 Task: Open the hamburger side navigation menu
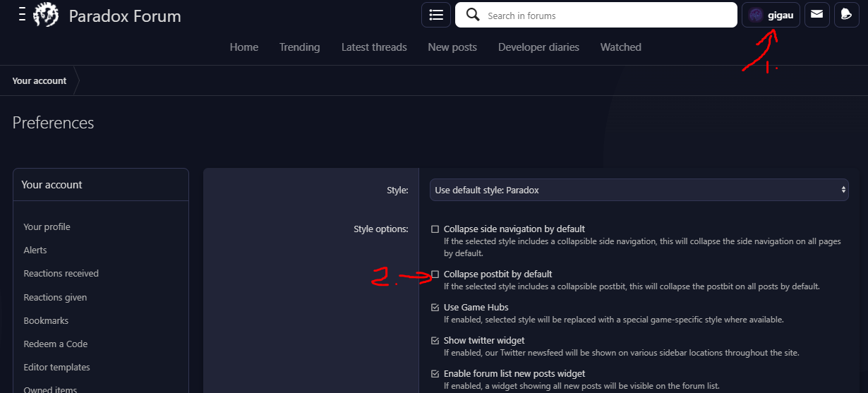pos(22,15)
